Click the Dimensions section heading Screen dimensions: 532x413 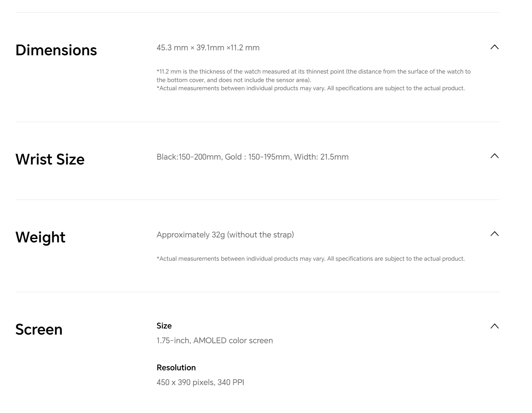pos(56,50)
